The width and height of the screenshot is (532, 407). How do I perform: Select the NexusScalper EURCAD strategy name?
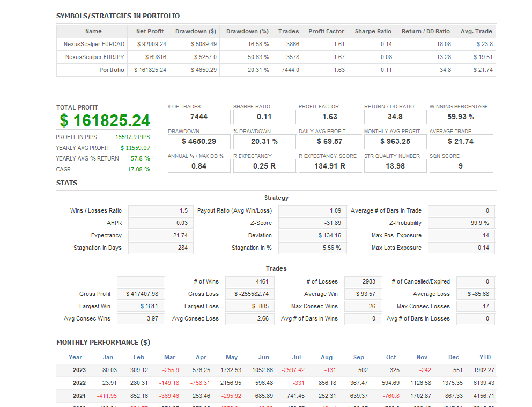(93, 44)
